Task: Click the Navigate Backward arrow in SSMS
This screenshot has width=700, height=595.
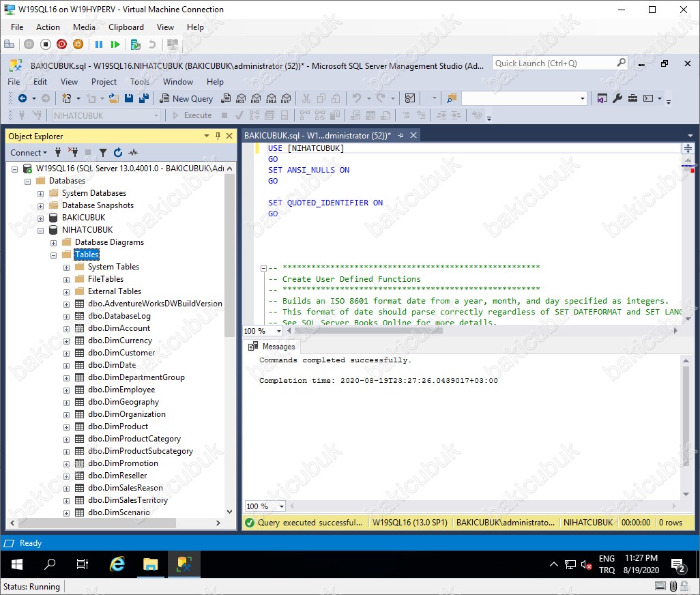Action: click(22, 98)
